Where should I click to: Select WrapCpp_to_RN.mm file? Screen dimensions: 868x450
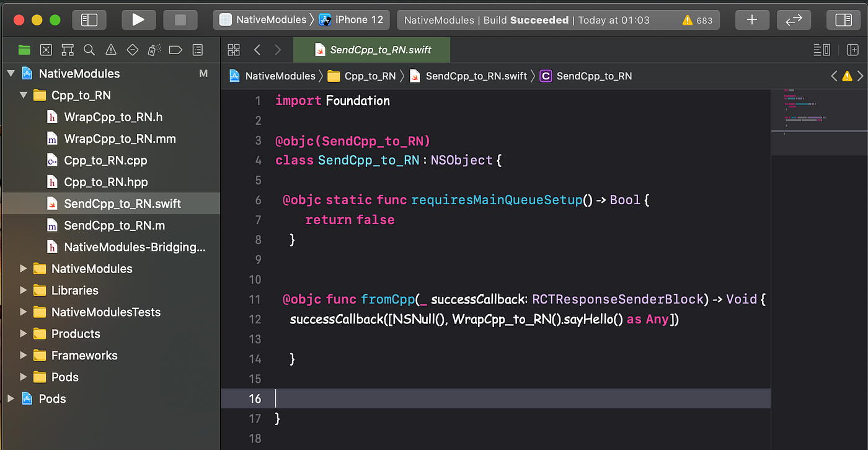coord(110,139)
